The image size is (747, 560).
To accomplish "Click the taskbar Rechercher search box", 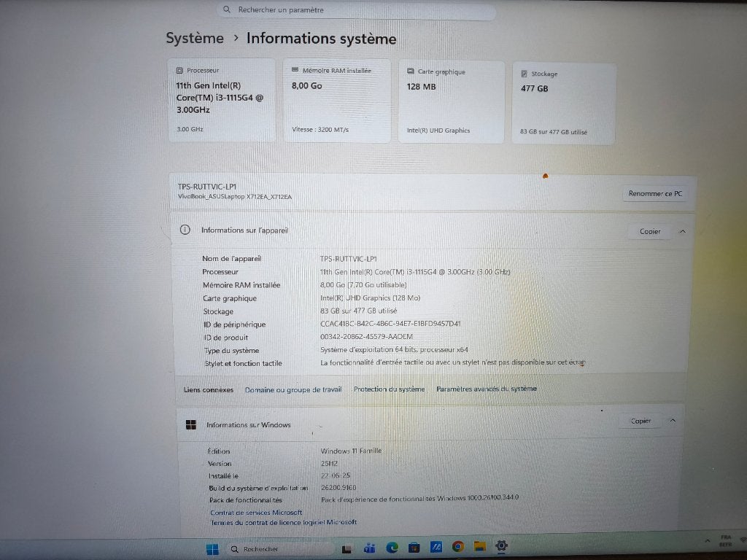I will (x=279, y=549).
